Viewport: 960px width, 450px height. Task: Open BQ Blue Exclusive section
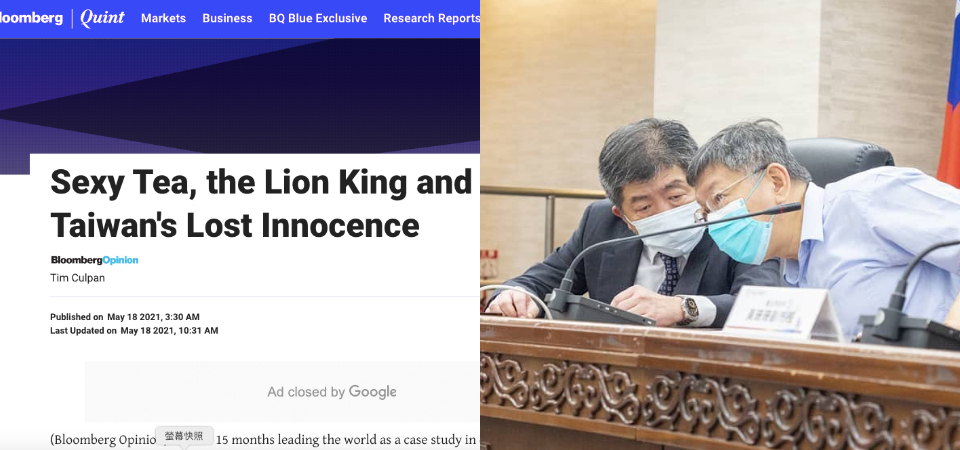point(318,18)
